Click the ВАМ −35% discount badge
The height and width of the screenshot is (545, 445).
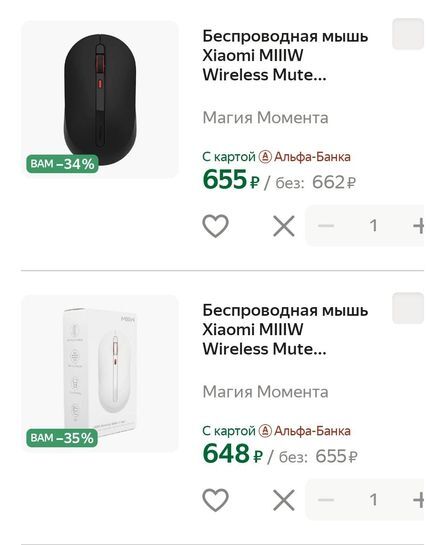pos(62,438)
